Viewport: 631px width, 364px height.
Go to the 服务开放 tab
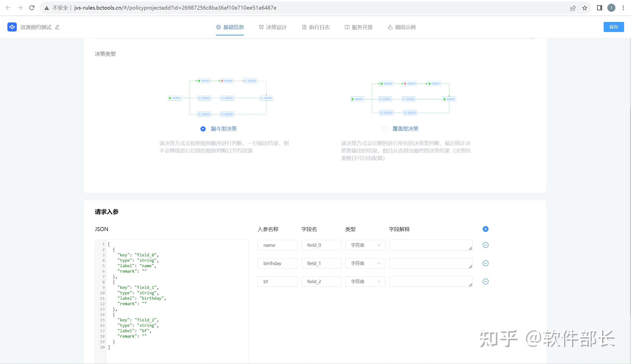pos(359,27)
